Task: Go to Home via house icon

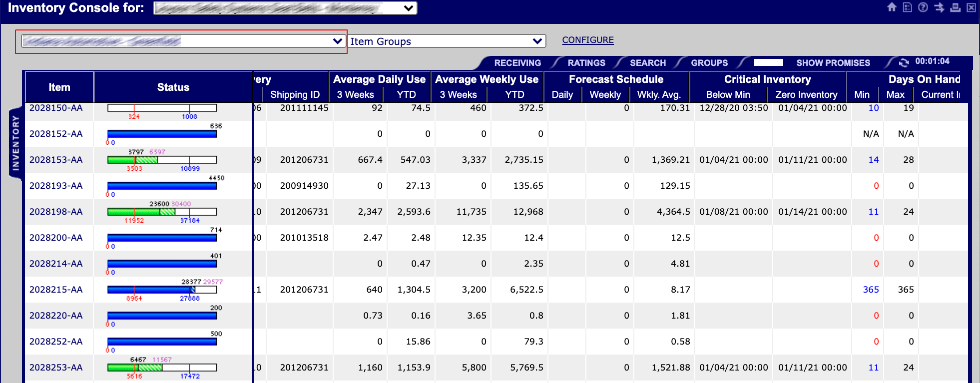Action: coord(892,7)
